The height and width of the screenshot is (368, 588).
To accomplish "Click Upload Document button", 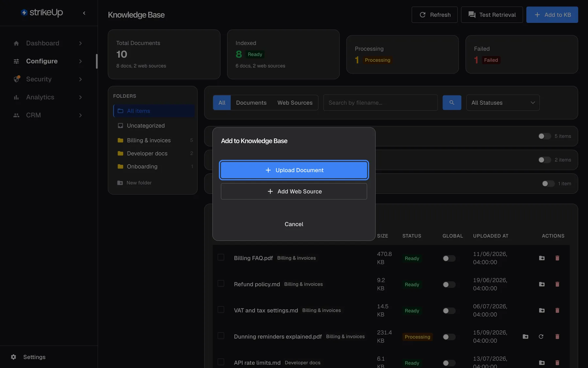I will 294,170.
